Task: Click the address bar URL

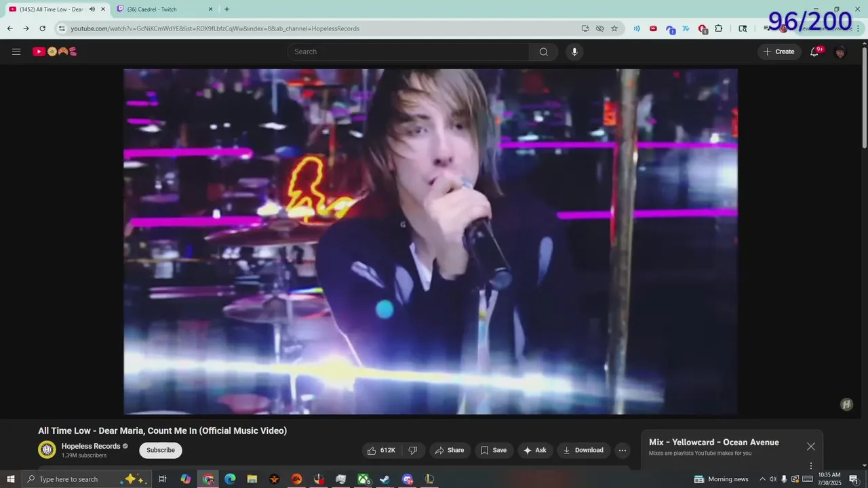Action: tap(215, 28)
